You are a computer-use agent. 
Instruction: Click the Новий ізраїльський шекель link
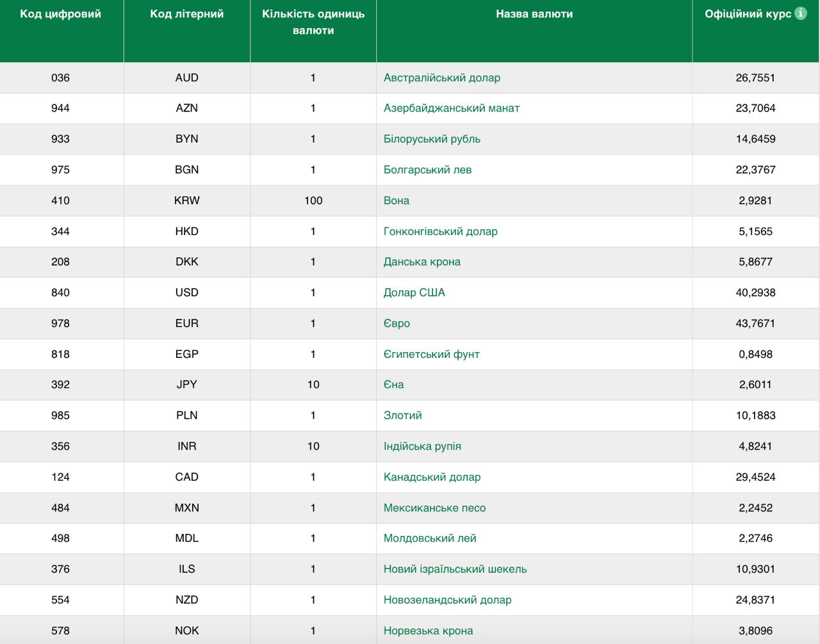[x=455, y=569]
